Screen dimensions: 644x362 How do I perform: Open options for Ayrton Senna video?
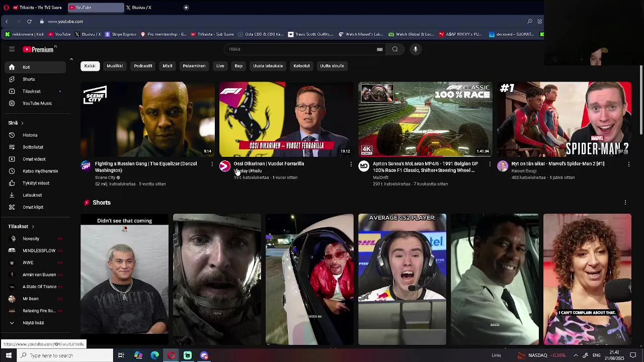[x=490, y=164]
